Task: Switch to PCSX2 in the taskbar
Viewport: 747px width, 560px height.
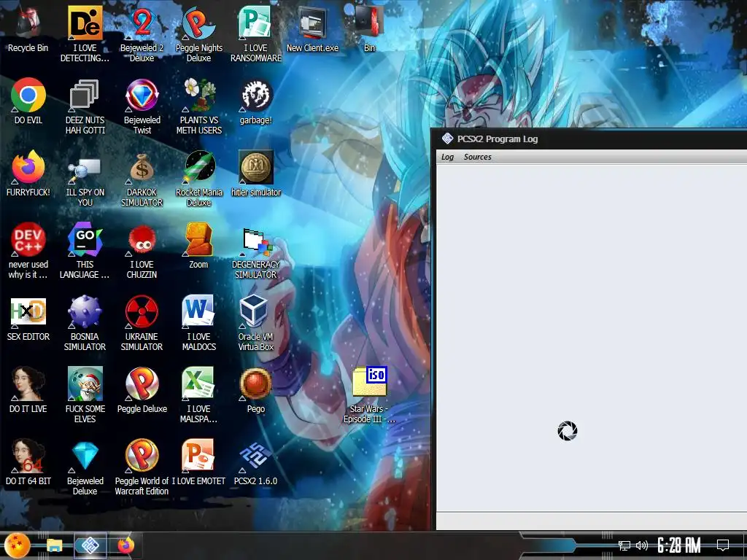Action: pyautogui.click(x=90, y=545)
